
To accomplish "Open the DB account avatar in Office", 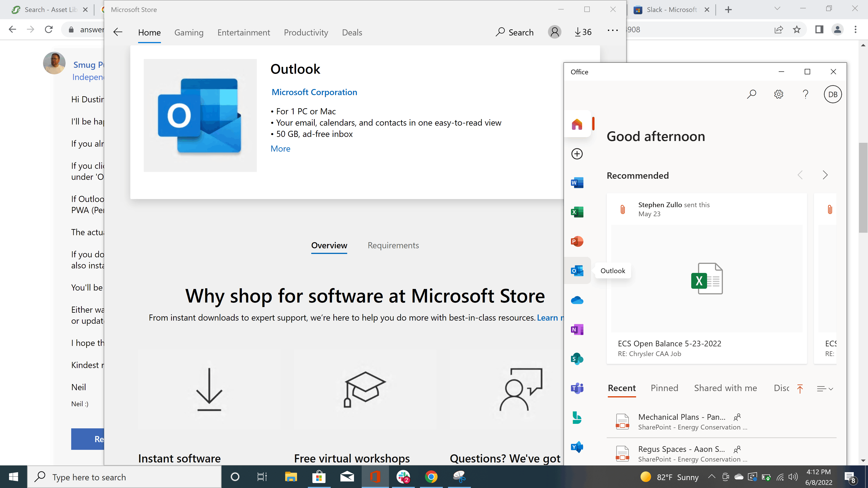I will (x=833, y=94).
